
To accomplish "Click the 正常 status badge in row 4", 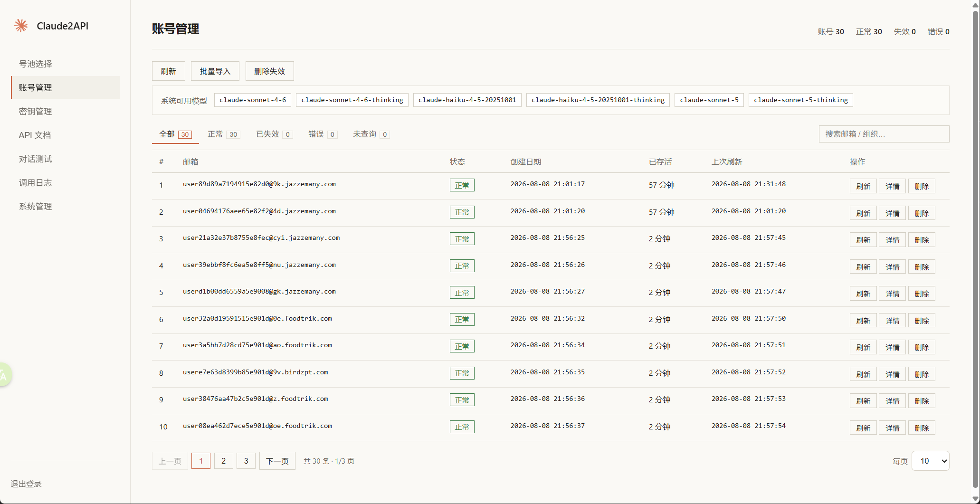I will pyautogui.click(x=462, y=266).
